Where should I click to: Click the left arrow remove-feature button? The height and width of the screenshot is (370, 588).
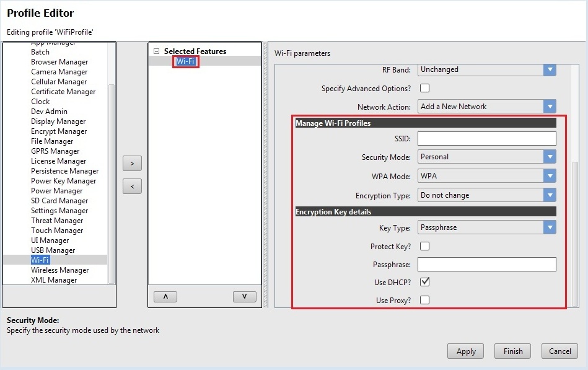tap(132, 186)
